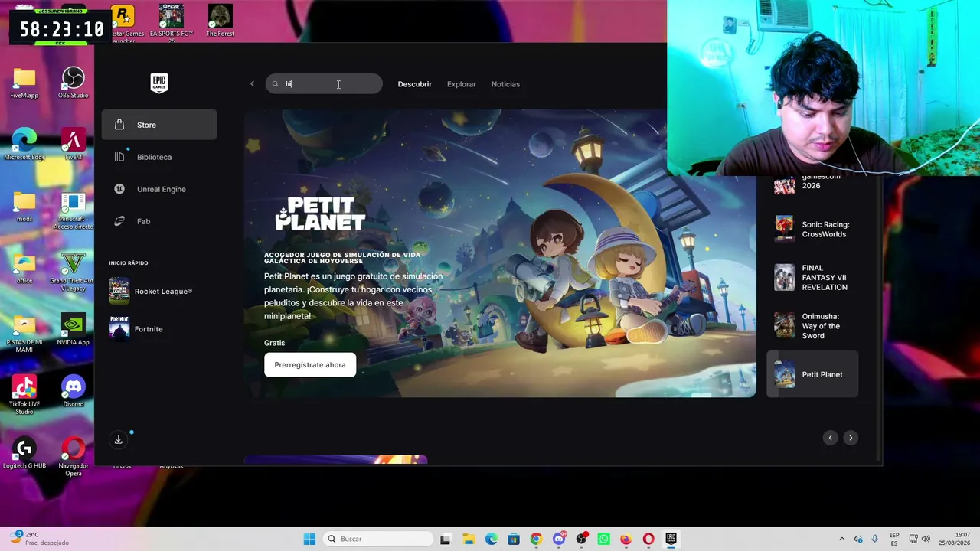Open the NVIDIA App desktop shortcut

(x=73, y=331)
